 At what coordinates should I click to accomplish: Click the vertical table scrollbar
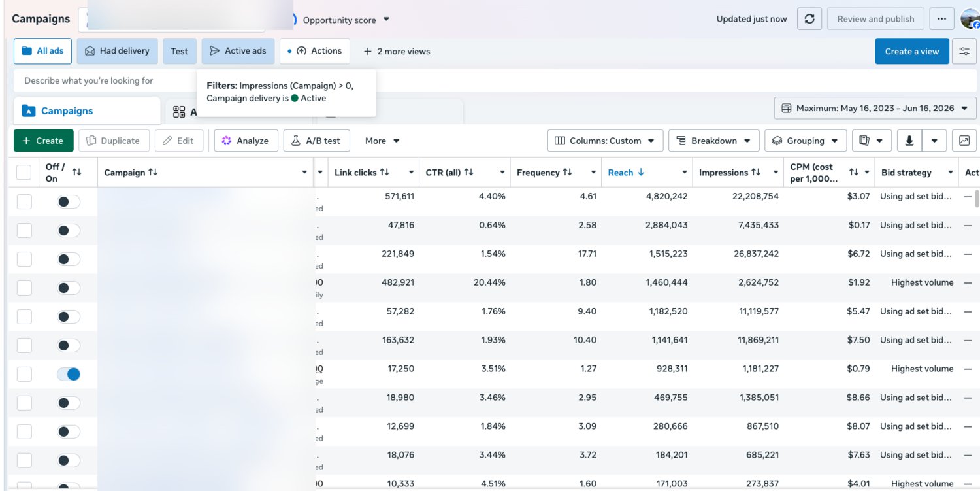pyautogui.click(x=977, y=199)
